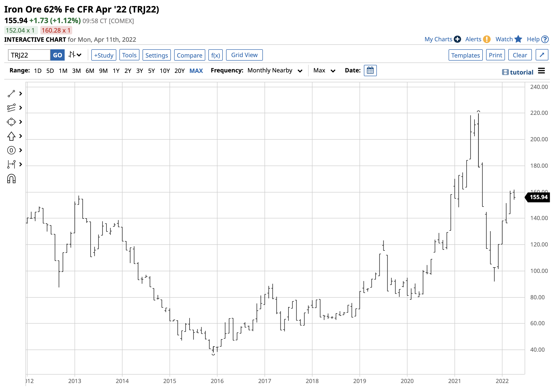Set chart range to 5Y
This screenshot has height=392, width=555.
151,71
